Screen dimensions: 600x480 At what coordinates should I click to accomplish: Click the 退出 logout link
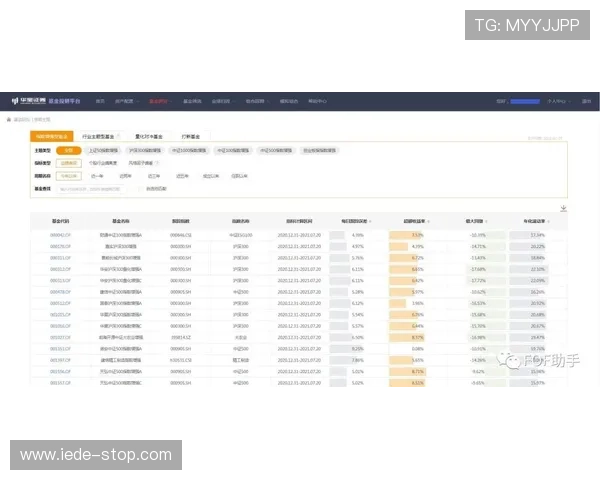coord(587,101)
